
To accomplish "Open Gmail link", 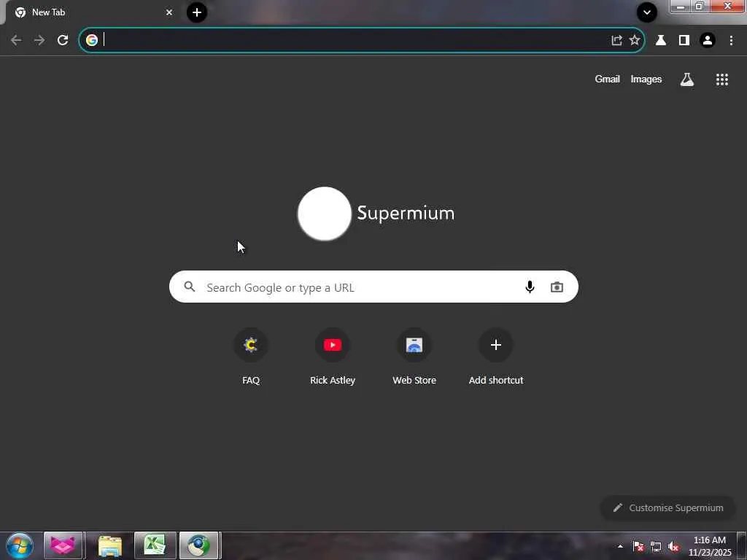I will click(607, 79).
